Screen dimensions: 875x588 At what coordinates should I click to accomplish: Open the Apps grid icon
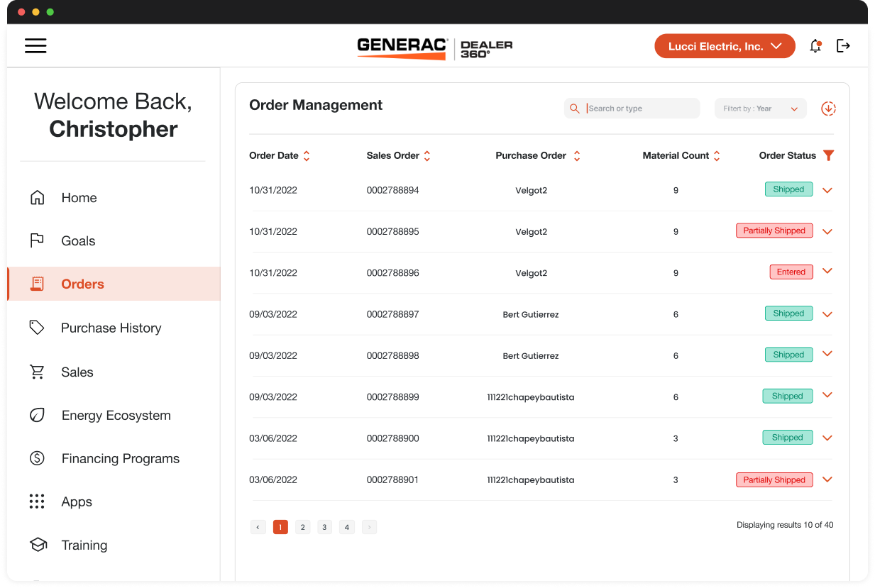coord(37,501)
